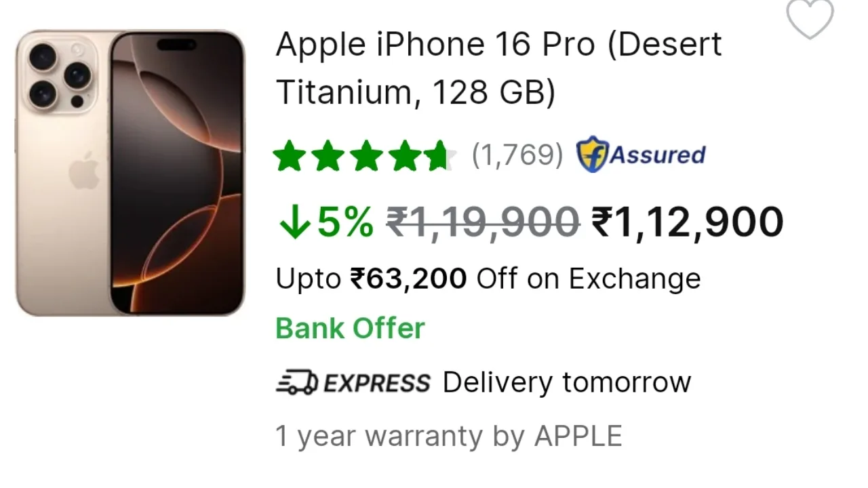Image resolution: width=868 pixels, height=488 pixels.
Task: Click the green 5% discount arrow
Action: click(x=294, y=222)
